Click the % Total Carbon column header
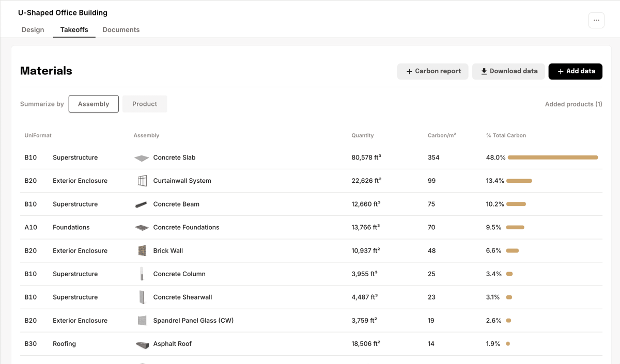This screenshot has width=620, height=364. 506,135
